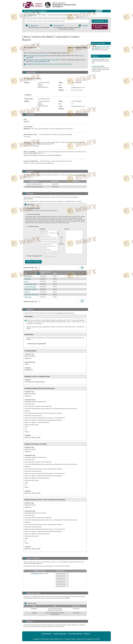Open lower Results per page dropdown
133x644 pixels.
tap(37, 301)
